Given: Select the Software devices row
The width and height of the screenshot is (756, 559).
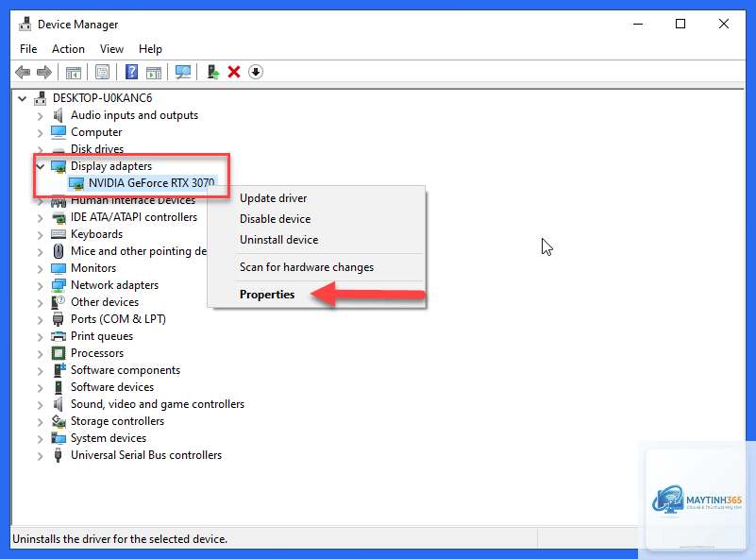Looking at the screenshot, I should [112, 387].
